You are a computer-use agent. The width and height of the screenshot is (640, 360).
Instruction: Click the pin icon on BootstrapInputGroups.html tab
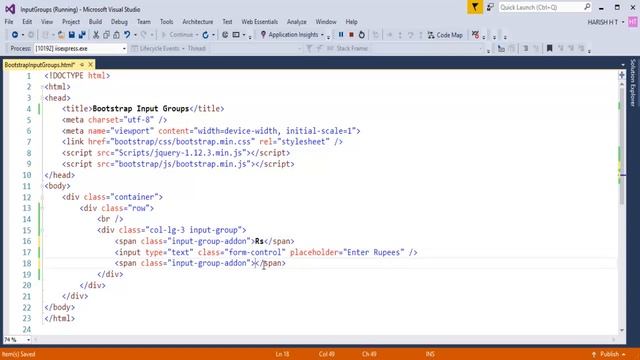pos(82,64)
